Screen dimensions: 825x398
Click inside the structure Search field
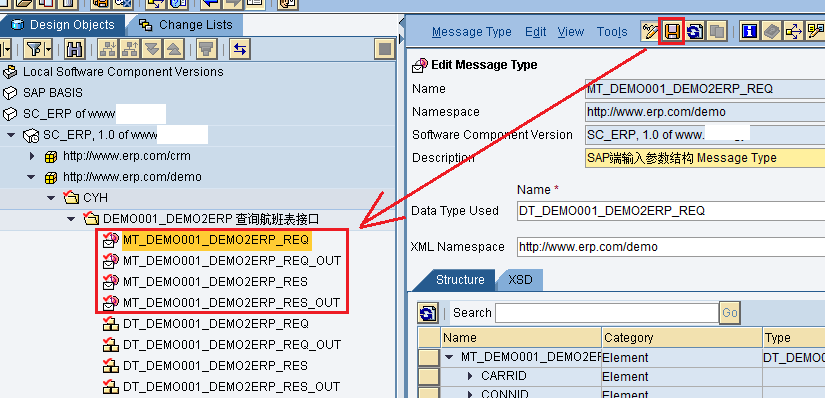tap(607, 313)
